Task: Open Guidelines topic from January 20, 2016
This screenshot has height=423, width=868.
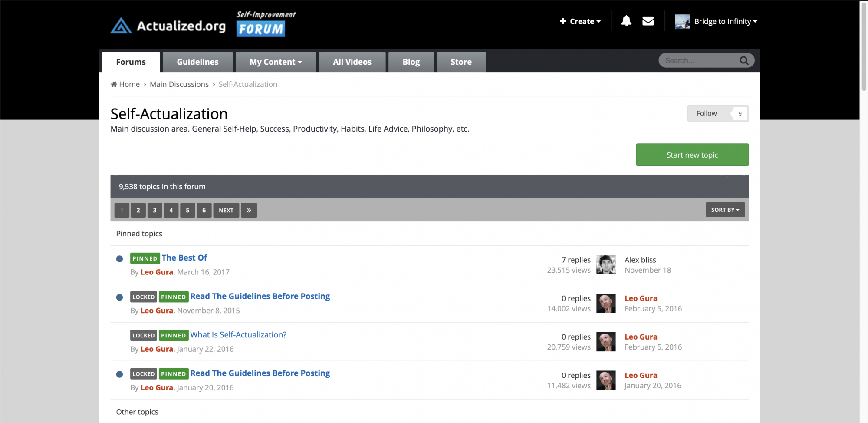Action: pyautogui.click(x=260, y=373)
